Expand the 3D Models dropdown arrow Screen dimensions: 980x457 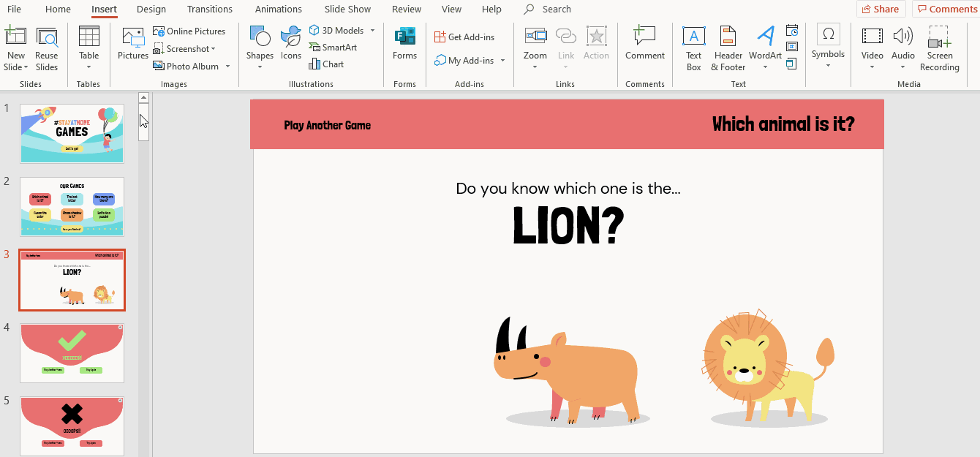[372, 31]
